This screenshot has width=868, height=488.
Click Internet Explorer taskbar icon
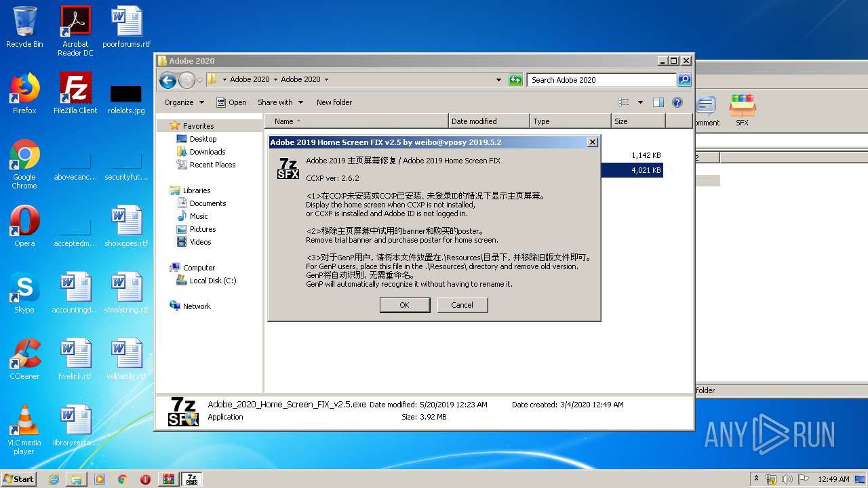pyautogui.click(x=54, y=479)
